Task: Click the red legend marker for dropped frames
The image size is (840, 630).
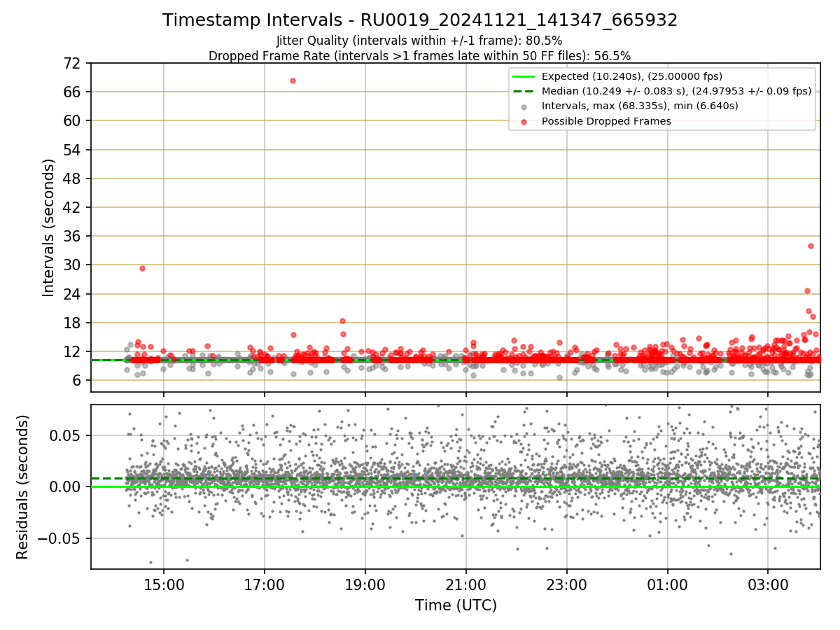Action: [x=524, y=121]
